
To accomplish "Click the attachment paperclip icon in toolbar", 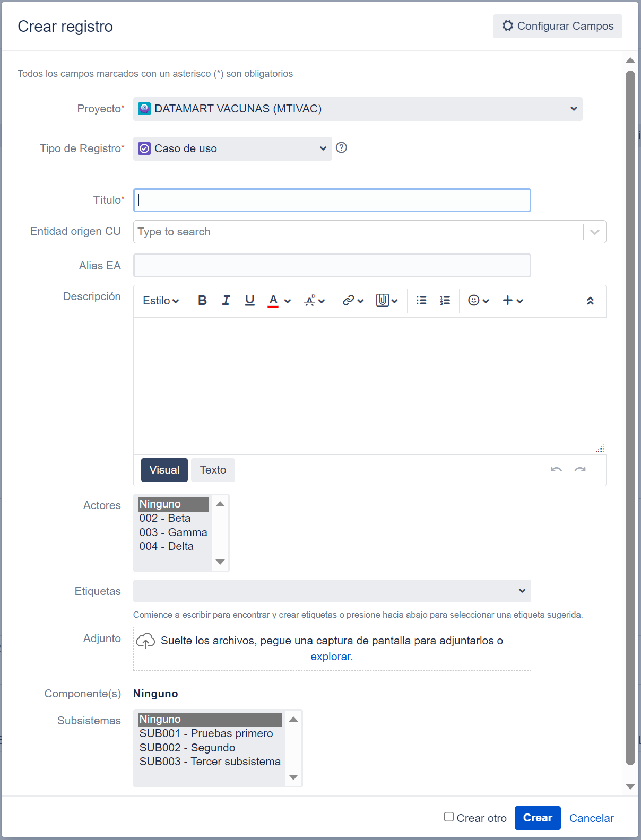I will [387, 301].
